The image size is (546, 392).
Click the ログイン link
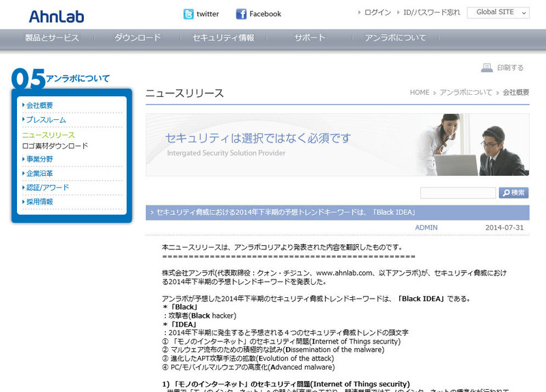(x=377, y=12)
